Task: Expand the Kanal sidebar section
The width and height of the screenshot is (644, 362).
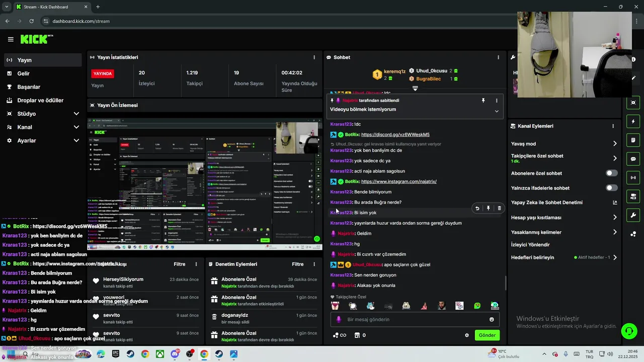Action: [42, 127]
